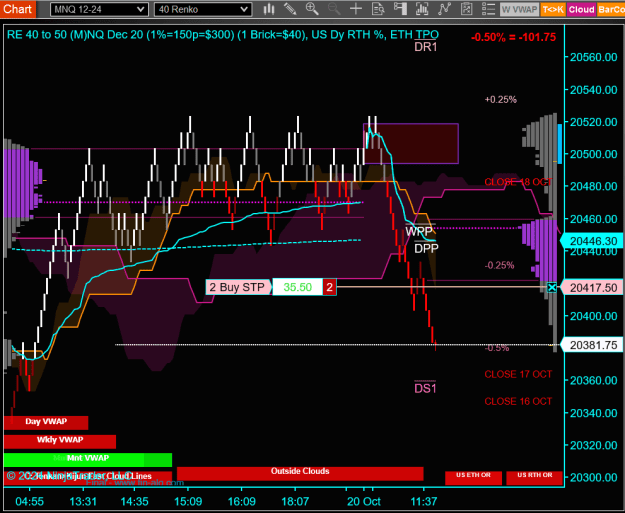Open the strategies clipboard icon
625x513 pixels.
[466, 9]
